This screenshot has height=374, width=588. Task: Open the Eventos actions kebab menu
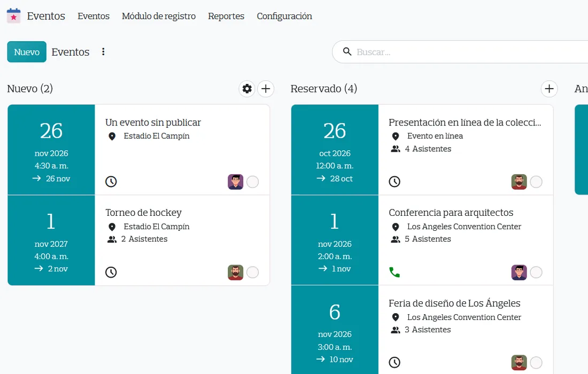pyautogui.click(x=103, y=52)
